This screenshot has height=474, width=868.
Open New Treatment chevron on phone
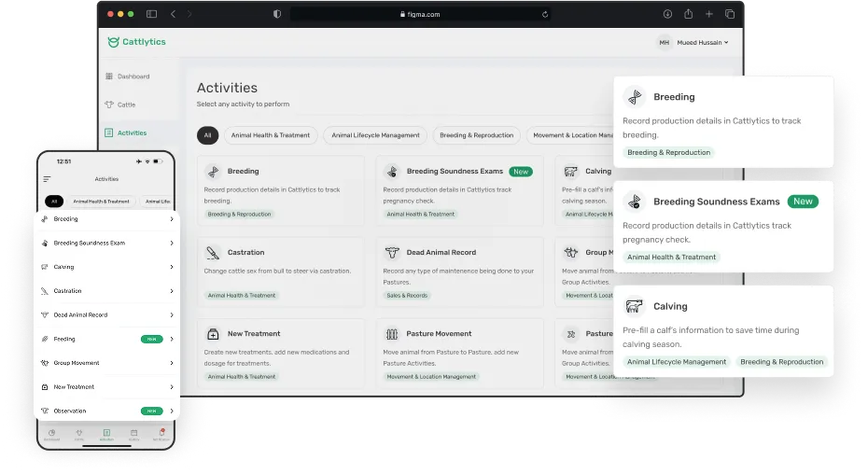tap(172, 387)
